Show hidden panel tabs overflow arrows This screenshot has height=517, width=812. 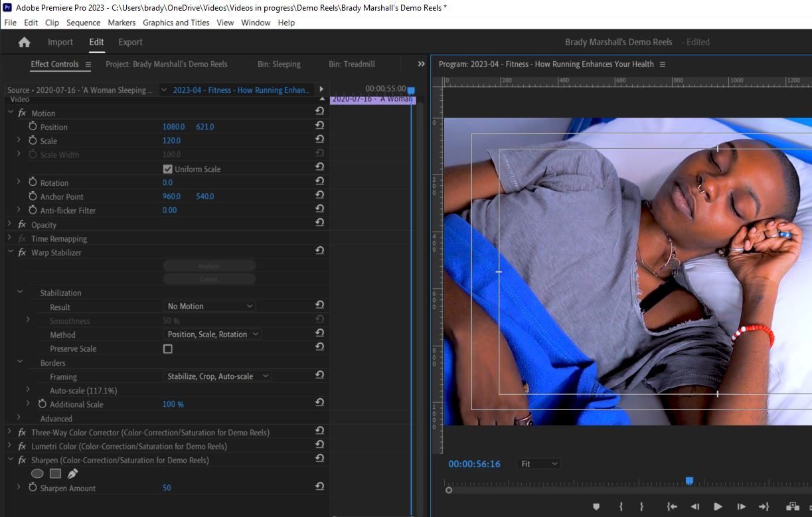pos(421,64)
